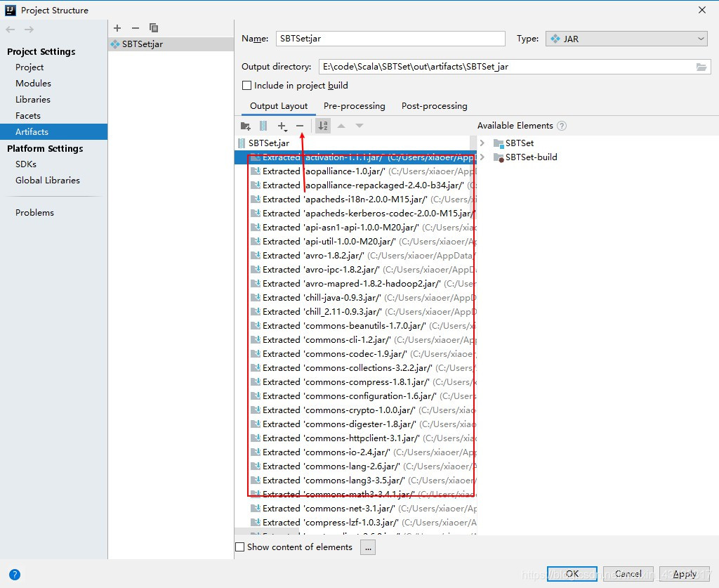Toggle Include in project build
The height and width of the screenshot is (588, 719).
[246, 85]
